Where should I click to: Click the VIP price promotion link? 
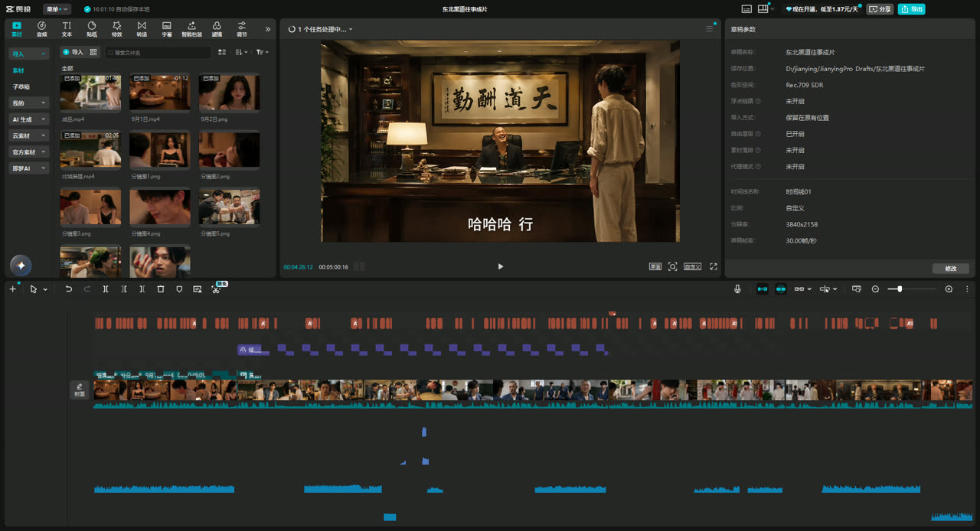[823, 9]
